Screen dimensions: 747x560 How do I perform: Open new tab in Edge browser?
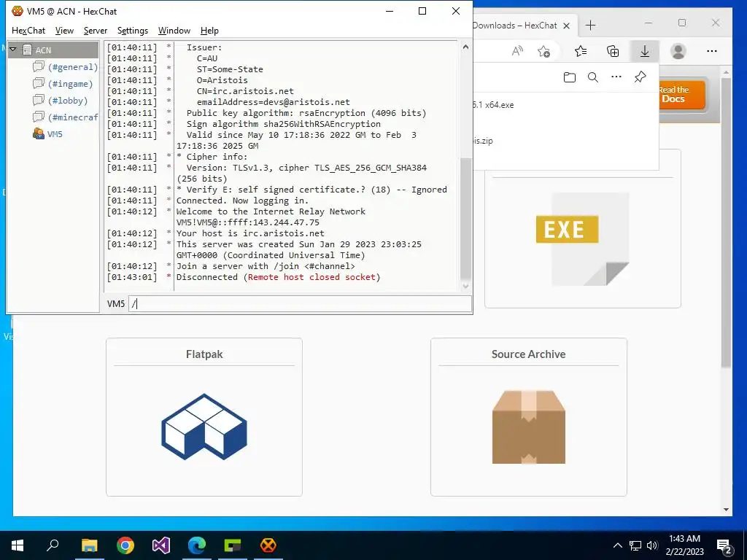point(590,26)
